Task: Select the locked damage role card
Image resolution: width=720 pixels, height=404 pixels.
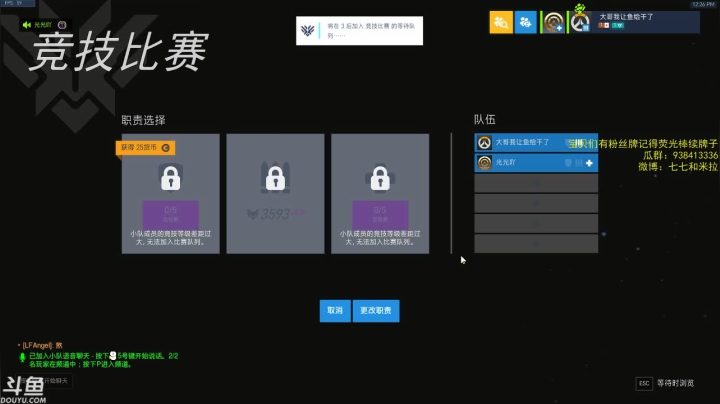Action: pos(276,194)
